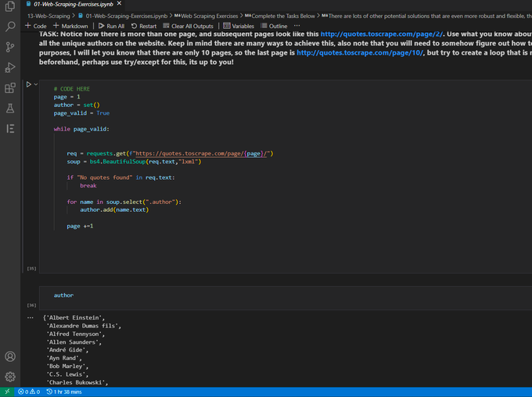Screen dimensions: 532x397
Task: Restart the notebook kernel
Action: pos(144,26)
